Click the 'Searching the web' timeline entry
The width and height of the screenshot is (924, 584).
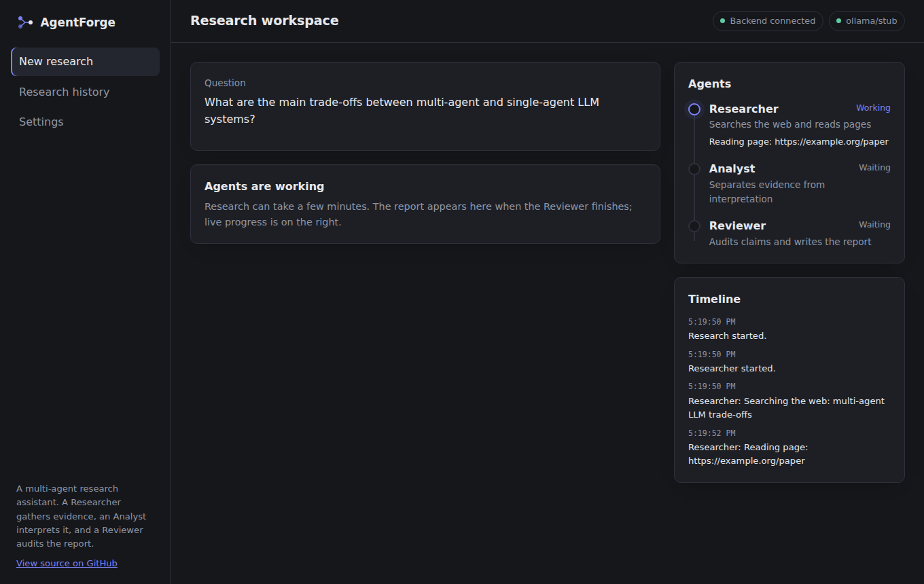(x=786, y=407)
